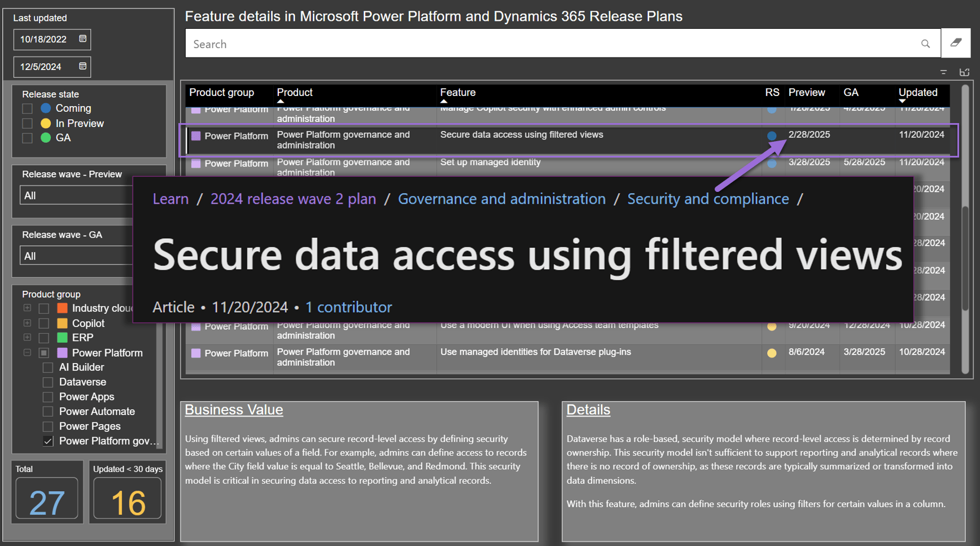
Task: Select Set up managed identity feature
Action: pyautogui.click(x=490, y=162)
